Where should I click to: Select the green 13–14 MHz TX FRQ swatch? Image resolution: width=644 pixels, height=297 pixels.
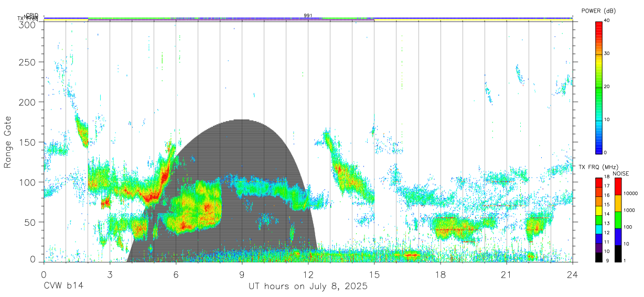[x=598, y=220]
